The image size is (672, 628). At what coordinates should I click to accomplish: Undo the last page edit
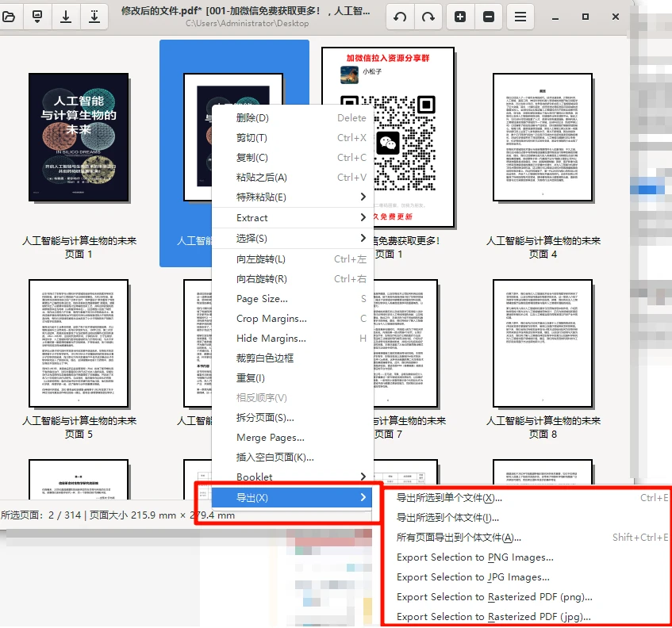400,16
